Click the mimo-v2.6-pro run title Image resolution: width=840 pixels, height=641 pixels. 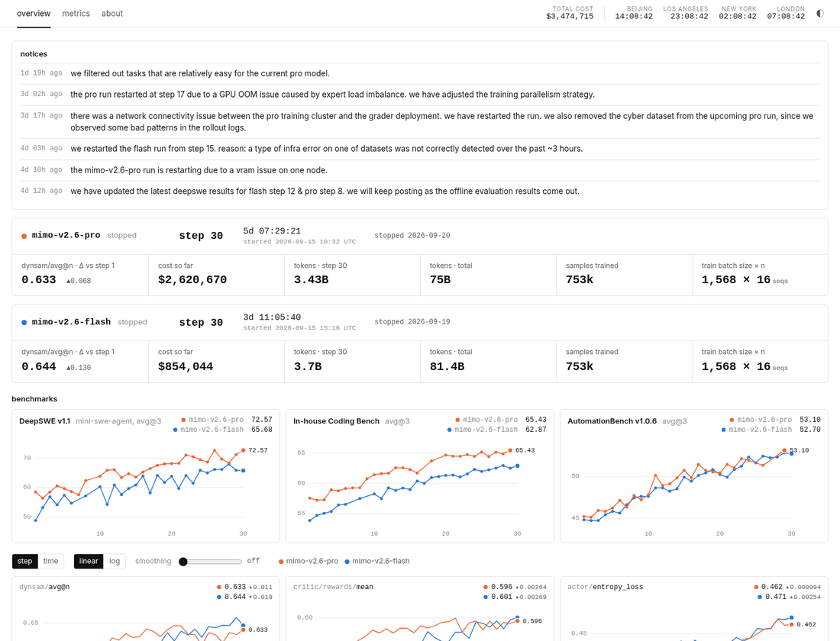point(66,235)
